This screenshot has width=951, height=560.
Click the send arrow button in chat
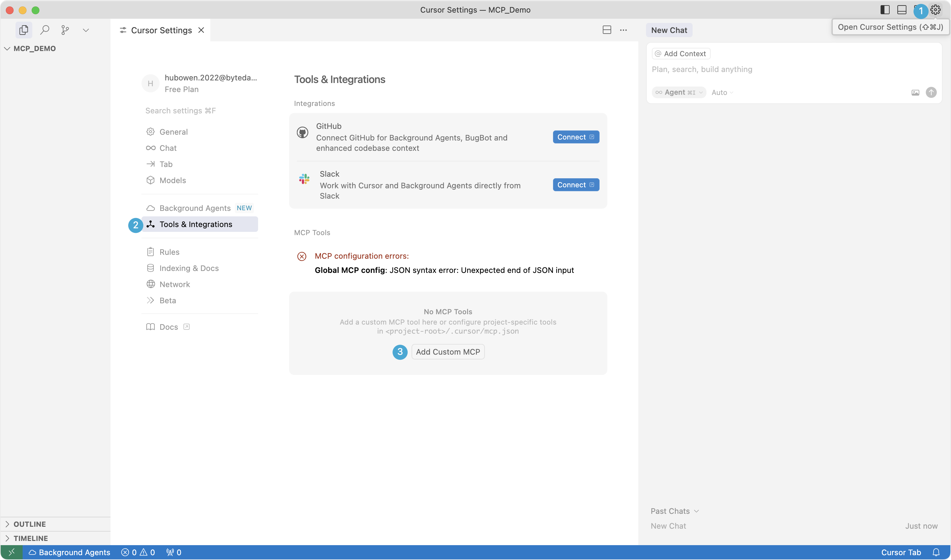pos(931,92)
